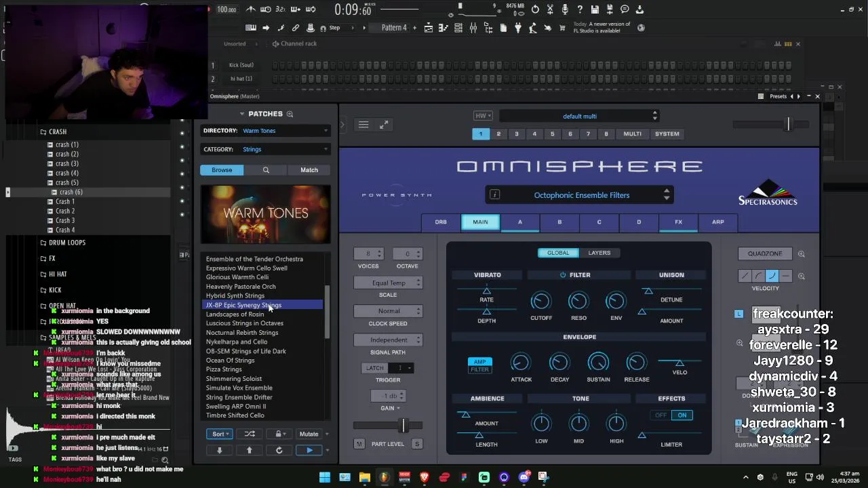Mute part with the M button
The height and width of the screenshot is (488, 868).
pos(359,444)
